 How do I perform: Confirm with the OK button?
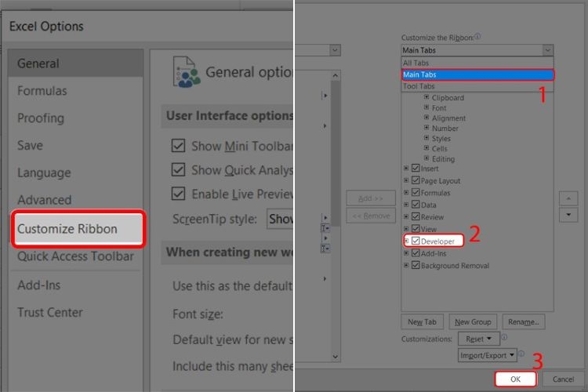coord(516,379)
